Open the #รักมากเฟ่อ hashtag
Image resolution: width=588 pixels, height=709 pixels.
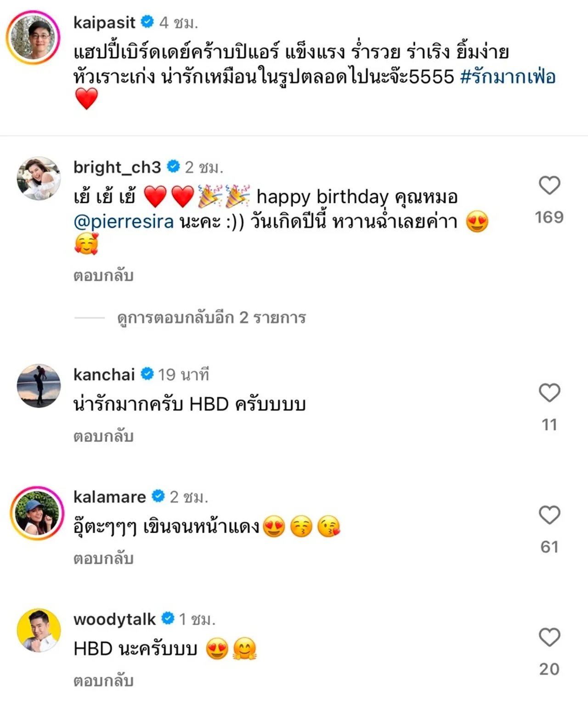pyautogui.click(x=508, y=77)
